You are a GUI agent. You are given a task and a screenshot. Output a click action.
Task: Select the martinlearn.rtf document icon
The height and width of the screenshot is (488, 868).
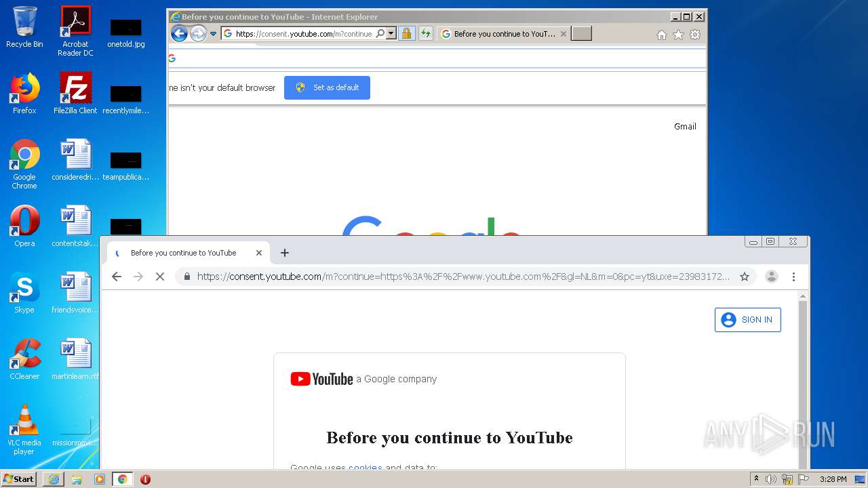tap(75, 359)
